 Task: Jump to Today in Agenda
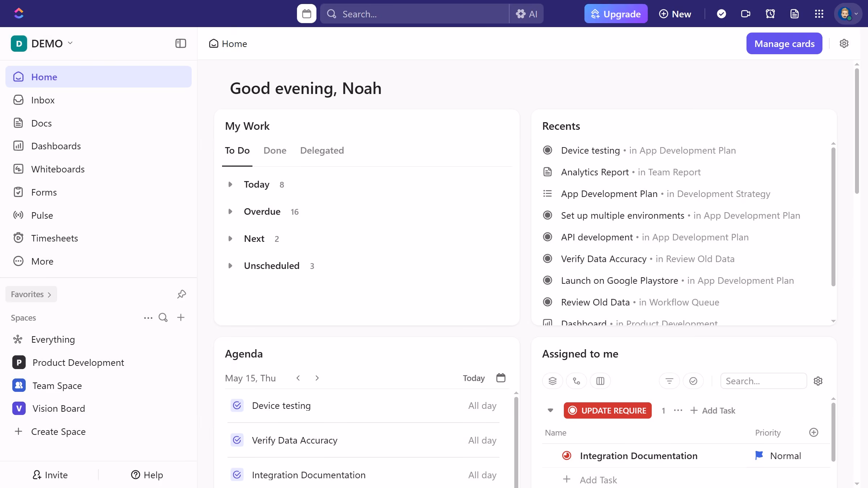(474, 378)
